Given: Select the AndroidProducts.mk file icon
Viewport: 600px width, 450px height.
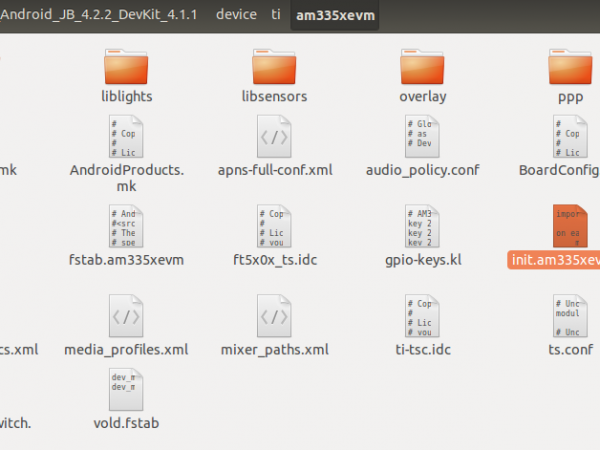Looking at the screenshot, I should [125, 137].
